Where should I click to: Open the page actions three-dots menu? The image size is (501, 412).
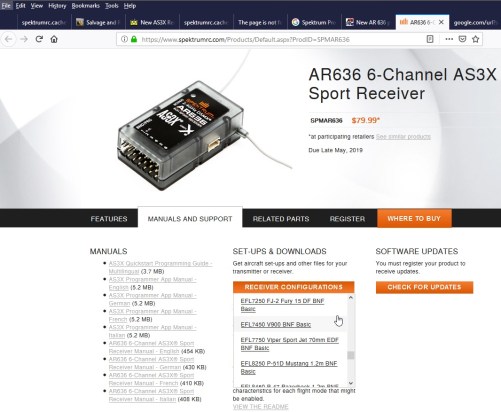(449, 39)
